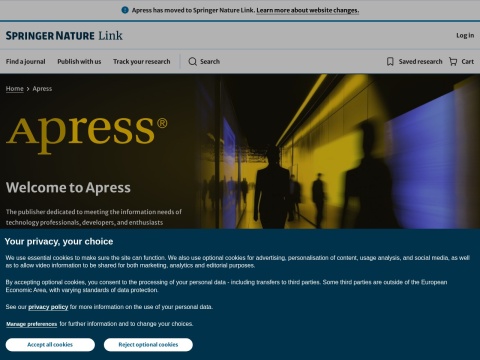Viewport: 480px width, 360px height.
Task: Open the privacy policy link
Action: 48,307
